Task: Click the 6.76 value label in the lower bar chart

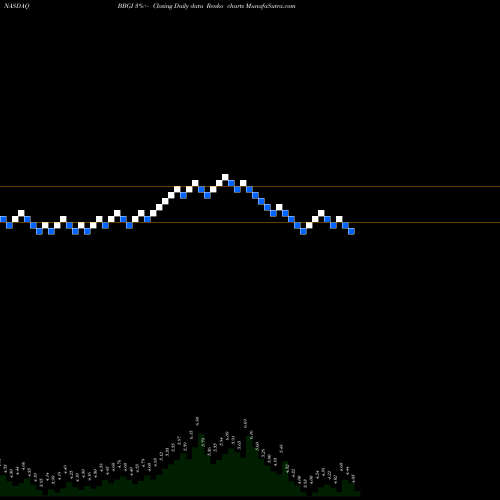Action: pos(251,435)
